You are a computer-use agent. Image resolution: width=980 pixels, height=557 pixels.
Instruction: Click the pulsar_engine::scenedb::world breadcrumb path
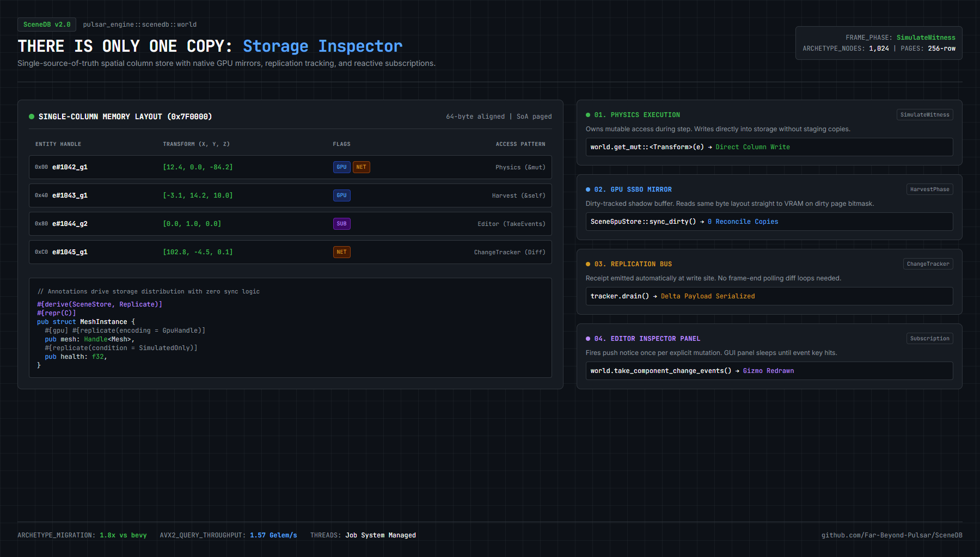140,25
